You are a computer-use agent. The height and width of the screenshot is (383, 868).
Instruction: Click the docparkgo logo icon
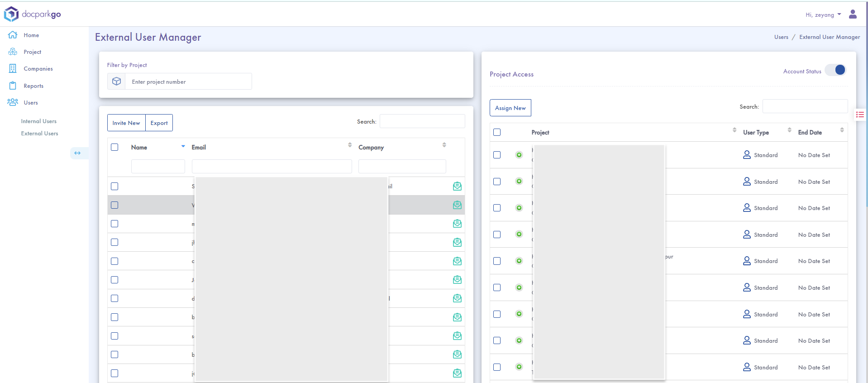(x=11, y=14)
